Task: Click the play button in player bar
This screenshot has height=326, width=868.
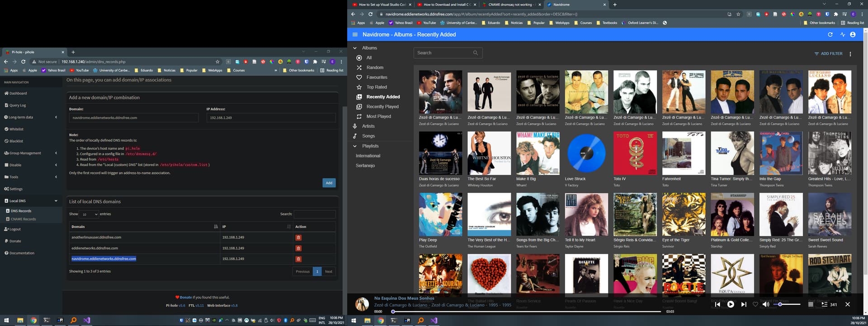Action: tap(731, 304)
